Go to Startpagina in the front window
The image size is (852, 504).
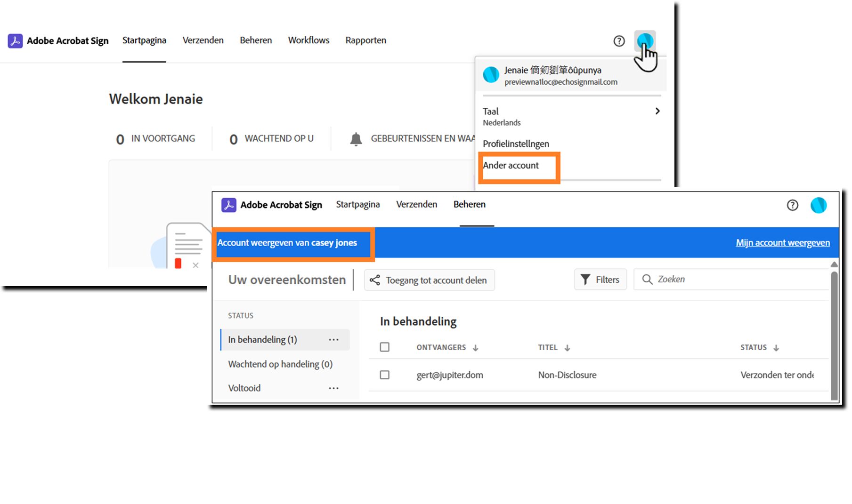[x=358, y=205]
